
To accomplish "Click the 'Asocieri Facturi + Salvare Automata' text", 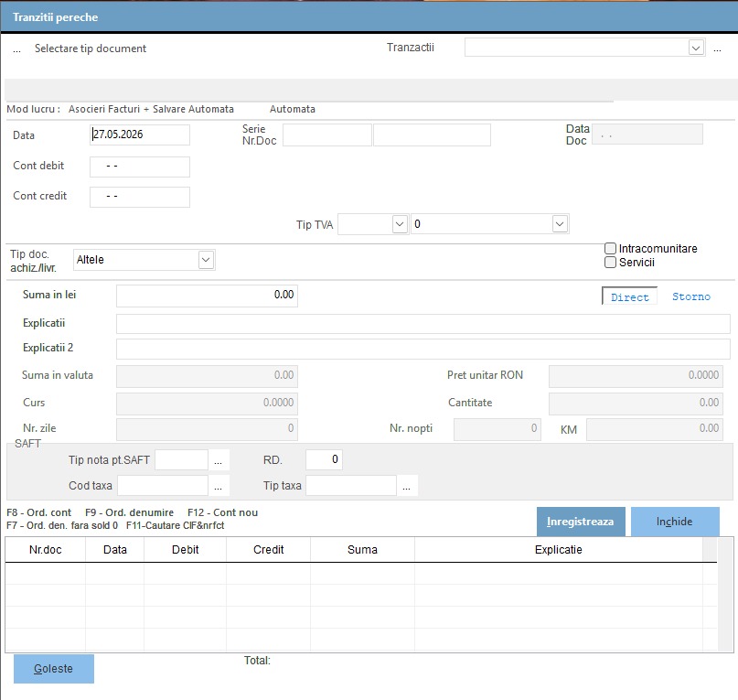I will click(x=151, y=109).
